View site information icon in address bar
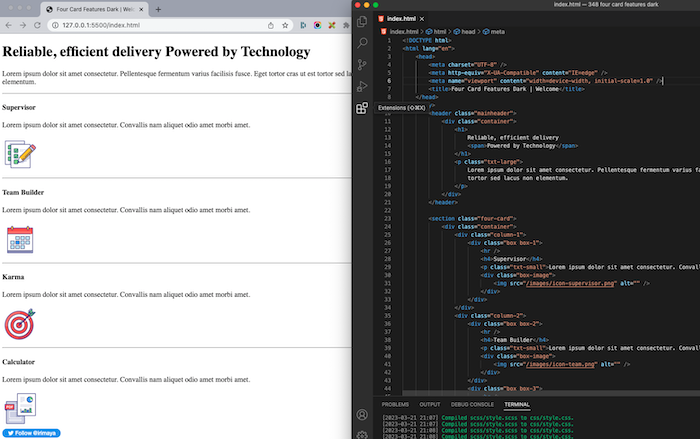Screen dimensions: 700x439 coord(55,25)
